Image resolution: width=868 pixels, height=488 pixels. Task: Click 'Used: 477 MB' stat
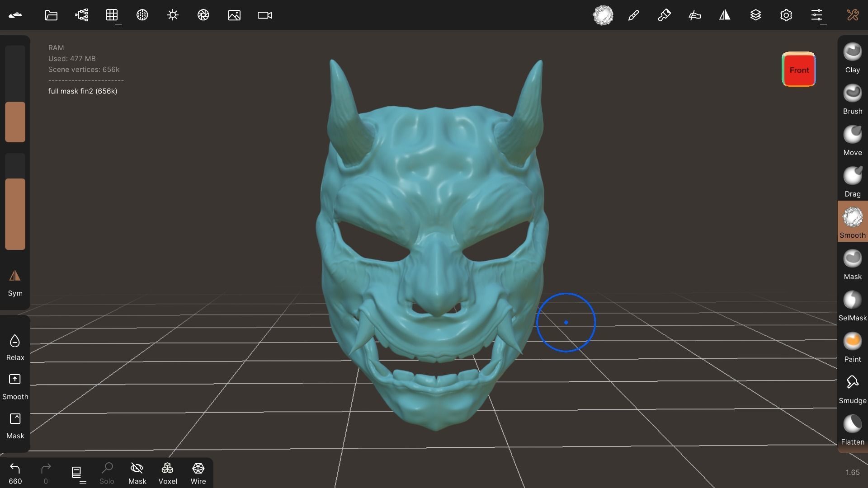(x=72, y=59)
